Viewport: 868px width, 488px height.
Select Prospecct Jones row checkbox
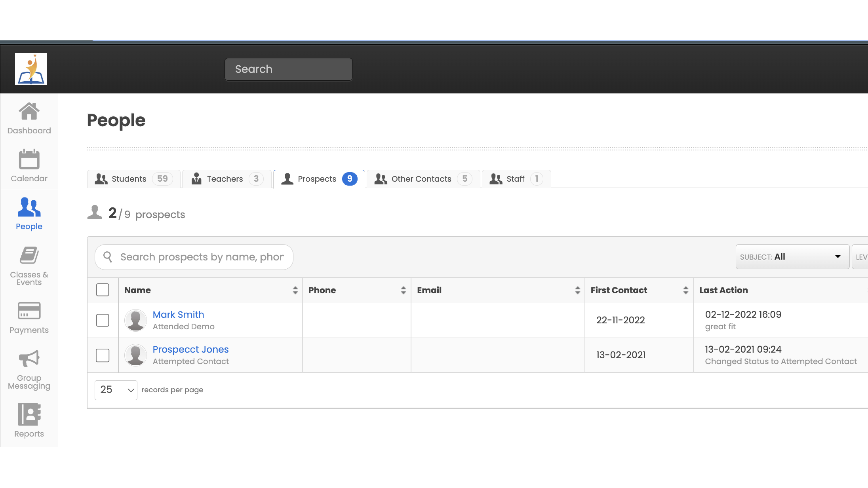tap(103, 355)
